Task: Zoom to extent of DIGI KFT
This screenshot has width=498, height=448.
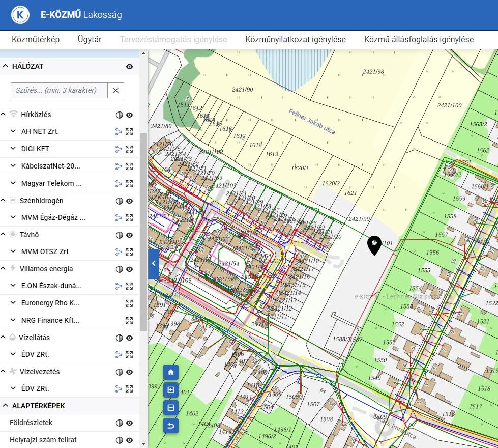Action: pyautogui.click(x=129, y=149)
